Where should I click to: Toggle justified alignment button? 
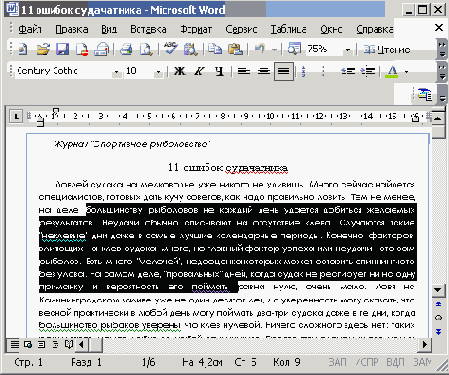[284, 71]
